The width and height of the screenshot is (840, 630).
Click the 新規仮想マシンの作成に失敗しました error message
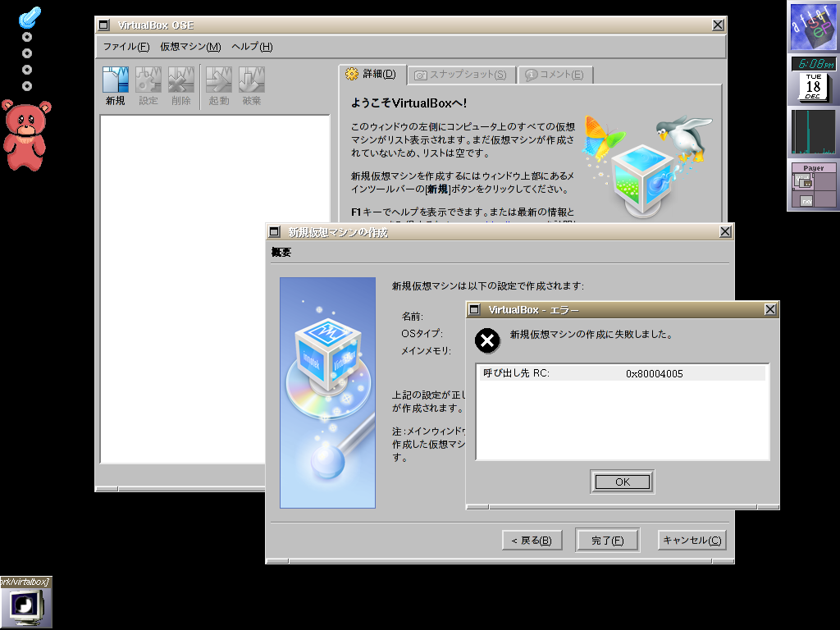tap(591, 335)
